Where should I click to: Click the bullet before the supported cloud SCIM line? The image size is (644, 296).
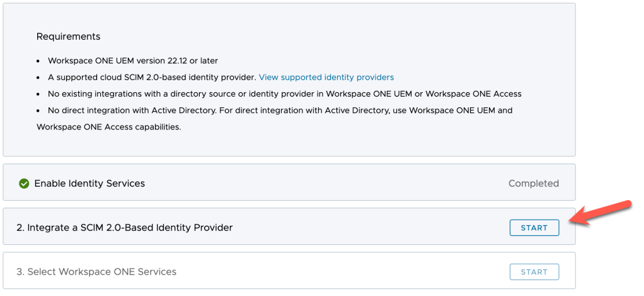click(39, 78)
